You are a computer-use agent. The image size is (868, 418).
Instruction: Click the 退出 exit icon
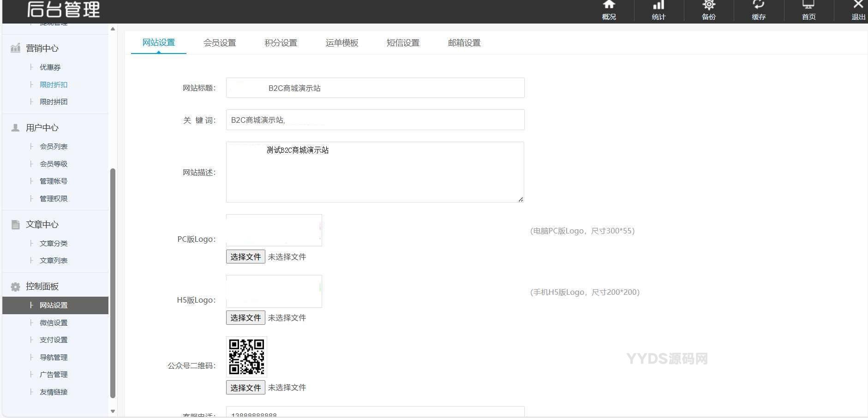click(856, 9)
